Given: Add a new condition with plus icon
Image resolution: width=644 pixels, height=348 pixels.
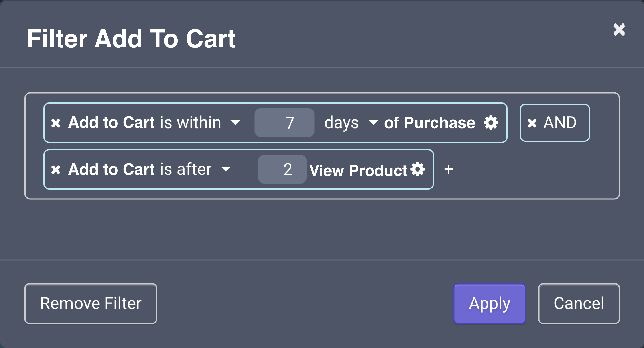Looking at the screenshot, I should point(448,169).
